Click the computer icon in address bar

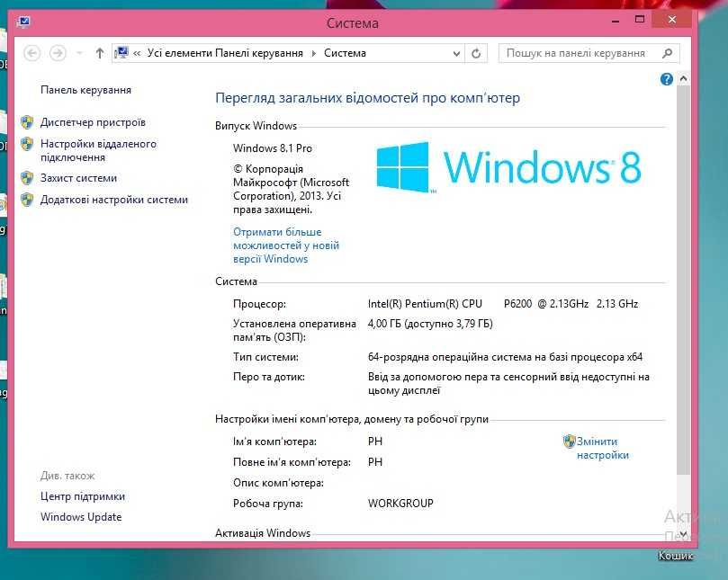pyautogui.click(x=121, y=52)
